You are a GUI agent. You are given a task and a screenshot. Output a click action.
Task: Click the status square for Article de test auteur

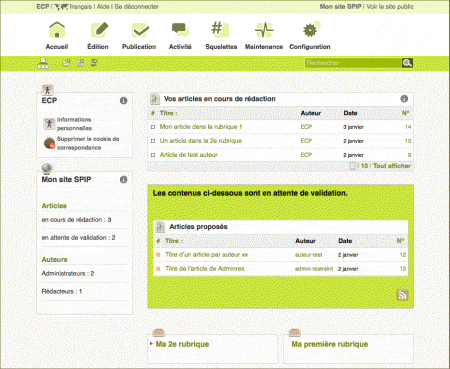(x=153, y=155)
